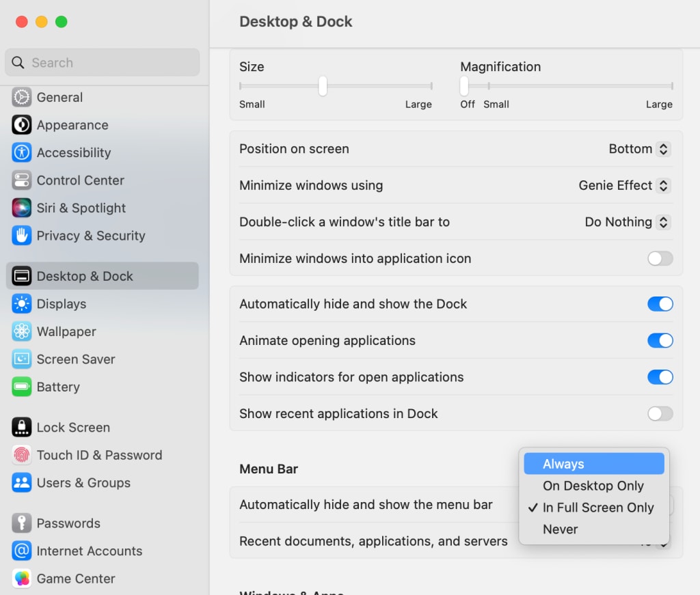The width and height of the screenshot is (700, 595).
Task: Open the Wallpaper settings icon
Action: pyautogui.click(x=22, y=331)
